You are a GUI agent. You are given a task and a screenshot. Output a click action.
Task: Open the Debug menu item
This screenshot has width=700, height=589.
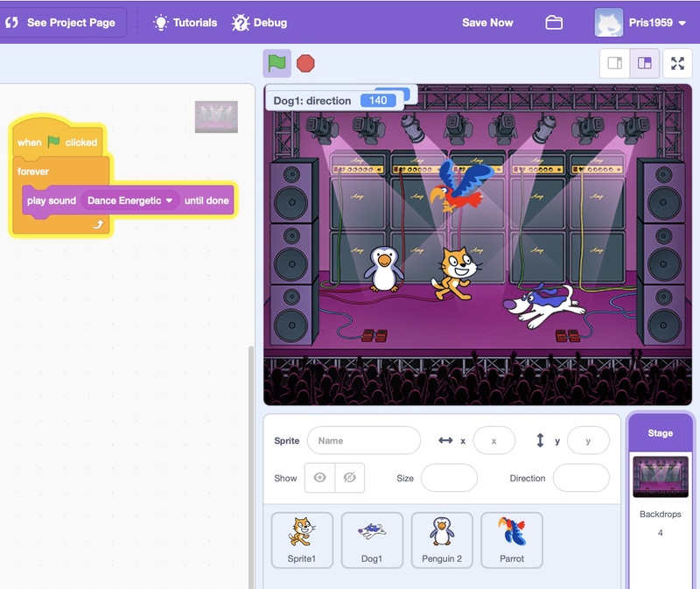[x=259, y=23]
